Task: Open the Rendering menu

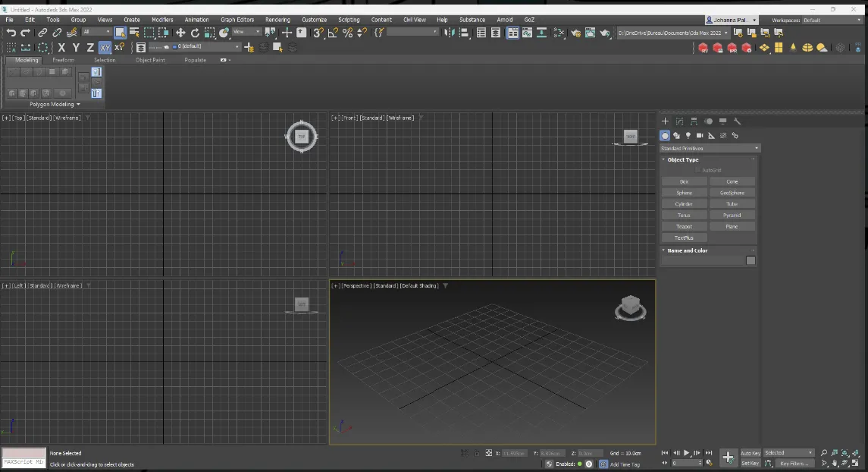Action: click(277, 20)
